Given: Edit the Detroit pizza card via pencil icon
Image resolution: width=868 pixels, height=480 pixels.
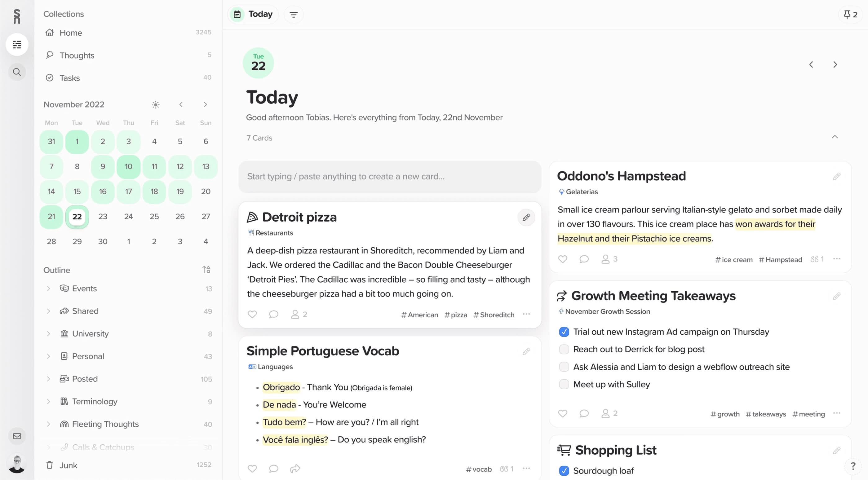Looking at the screenshot, I should point(526,217).
